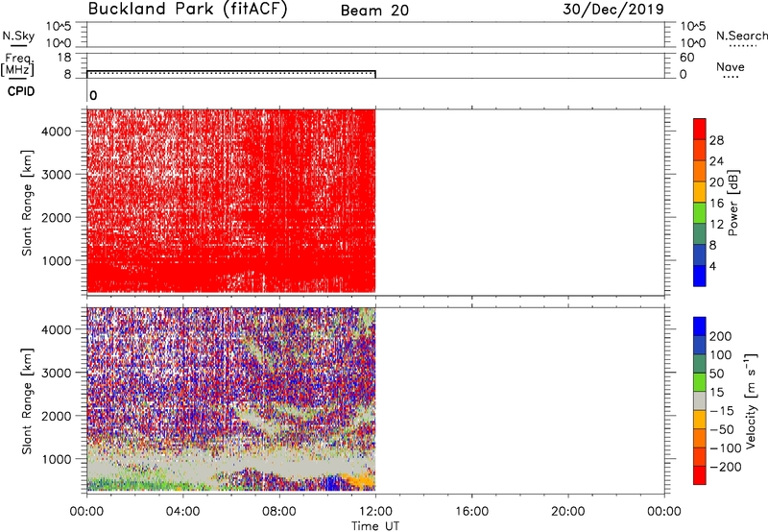Screen dimensions: 768x532
Task: Select the N.Search legend label
Action: pyautogui.click(x=741, y=36)
